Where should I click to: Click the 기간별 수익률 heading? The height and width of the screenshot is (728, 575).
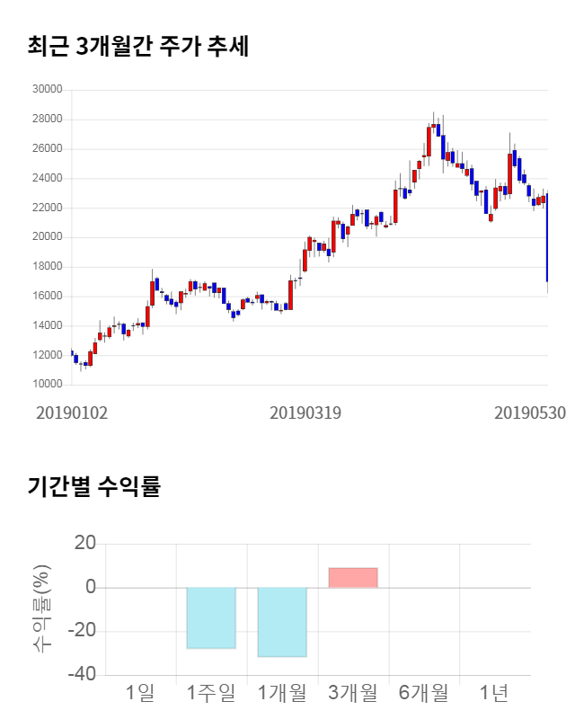[94, 488]
